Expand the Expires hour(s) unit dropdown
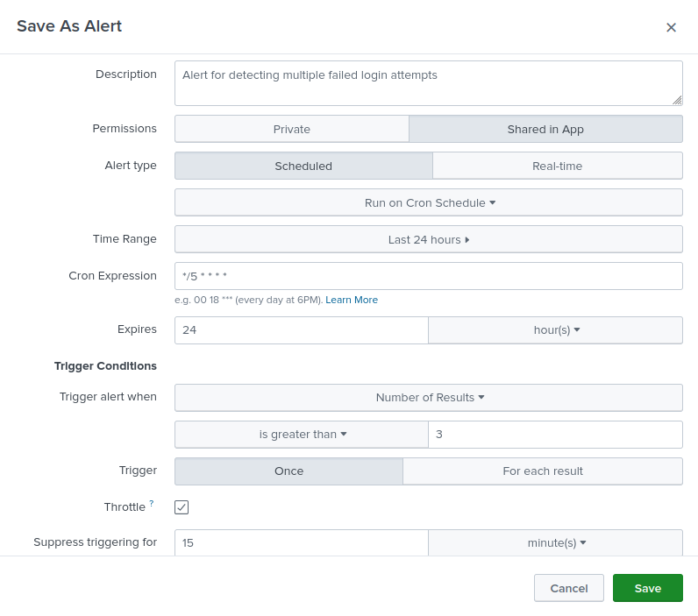Screen dimensions: 698x616 pyautogui.click(x=556, y=330)
